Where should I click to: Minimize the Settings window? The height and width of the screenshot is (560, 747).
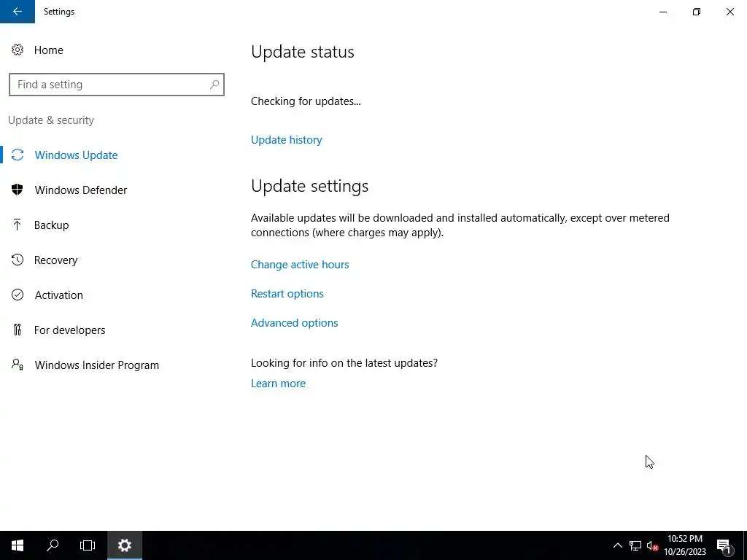pyautogui.click(x=662, y=12)
